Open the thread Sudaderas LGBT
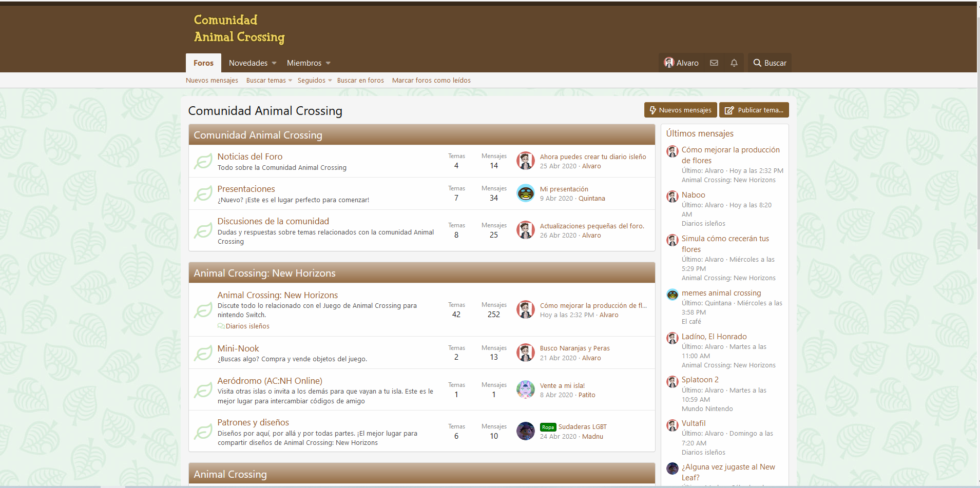Viewport: 980px width, 488px height. click(x=583, y=427)
